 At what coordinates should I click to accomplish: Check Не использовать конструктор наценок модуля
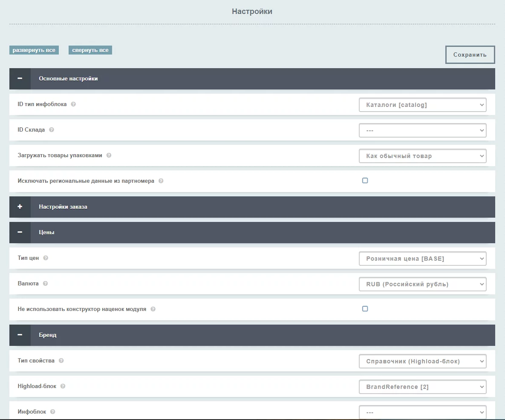[x=365, y=309]
